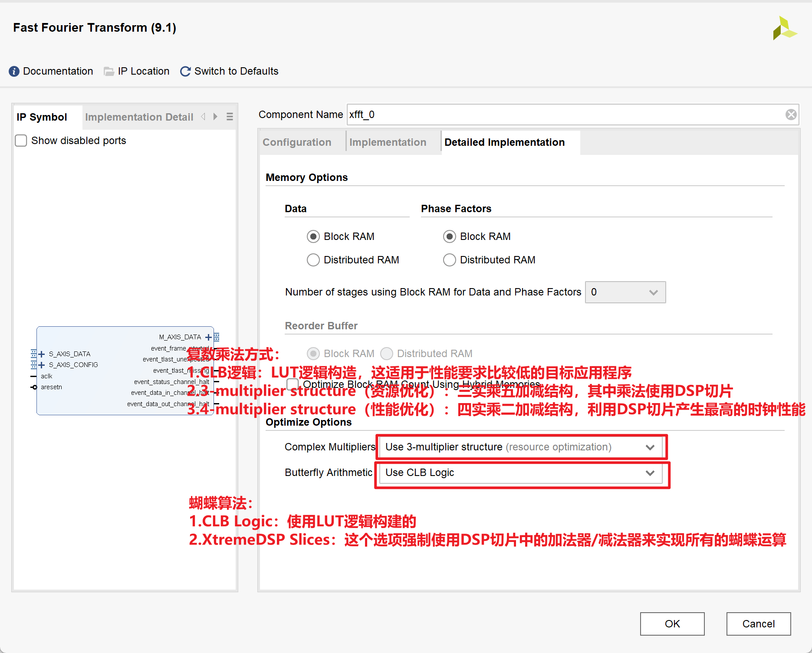Click the event_data_out_channel_halt port label

pos(168,404)
